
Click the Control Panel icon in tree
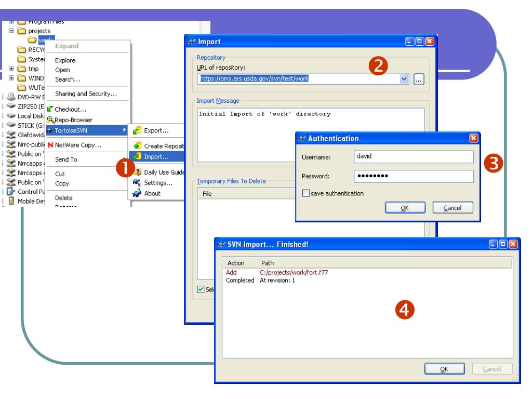11,191
